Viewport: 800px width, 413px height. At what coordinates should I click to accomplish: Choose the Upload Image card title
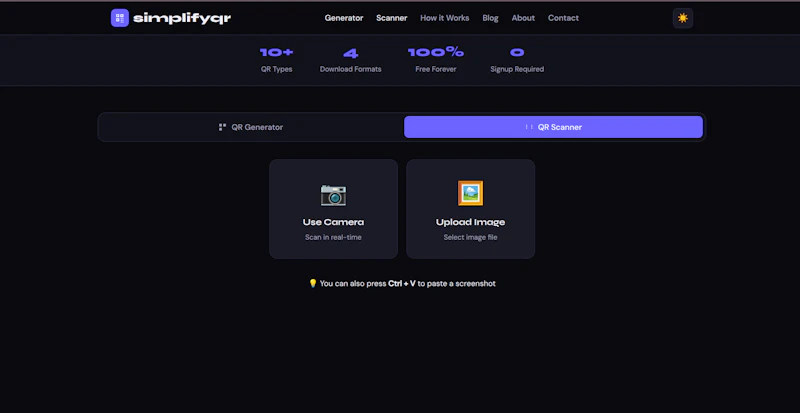pos(470,222)
